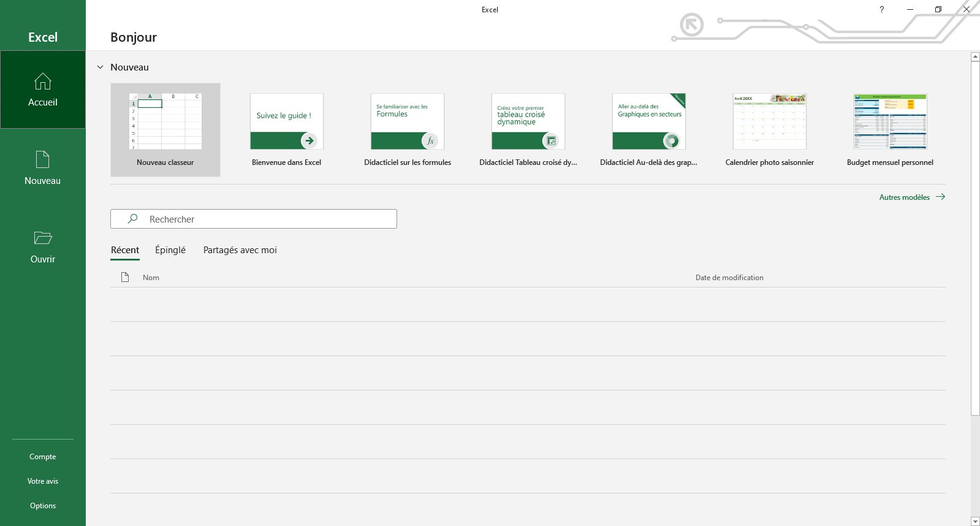Open the Tableau croisé dynamique tutorial

click(x=528, y=130)
